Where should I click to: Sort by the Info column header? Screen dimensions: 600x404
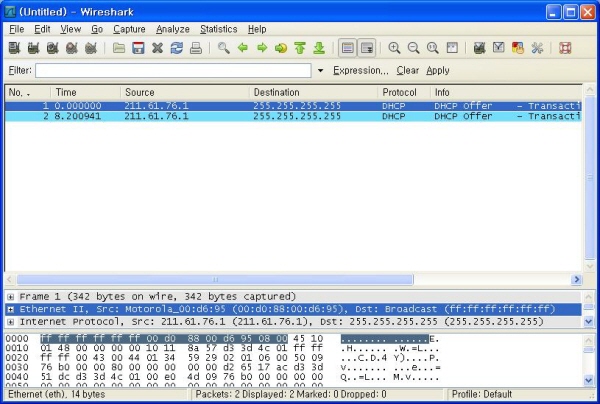(506, 93)
